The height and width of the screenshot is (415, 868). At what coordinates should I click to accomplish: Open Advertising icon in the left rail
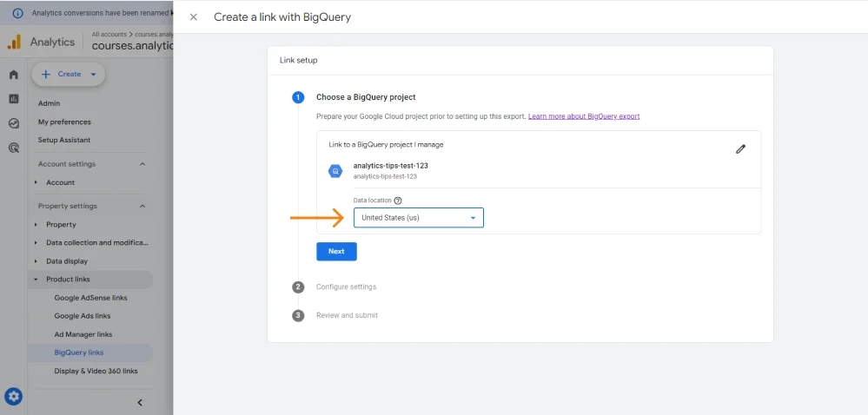[14, 148]
